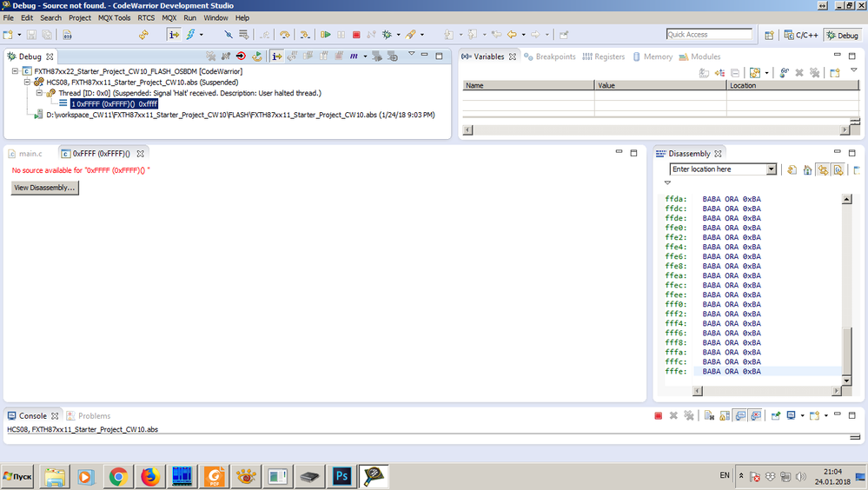
Task: Click the Skip All Breakpoints toolbar icon
Action: point(228,35)
